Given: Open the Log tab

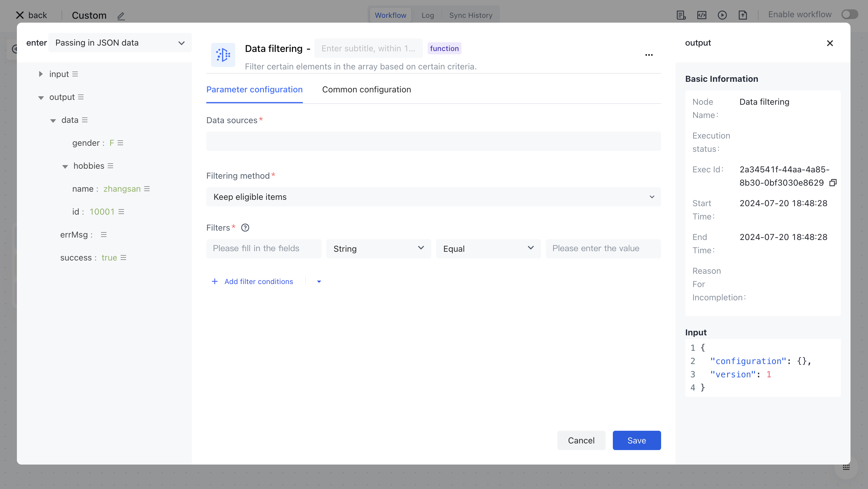Looking at the screenshot, I should (427, 15).
